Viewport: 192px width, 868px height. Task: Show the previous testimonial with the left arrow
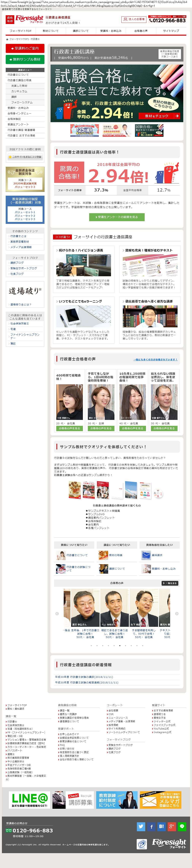pos(57,613)
